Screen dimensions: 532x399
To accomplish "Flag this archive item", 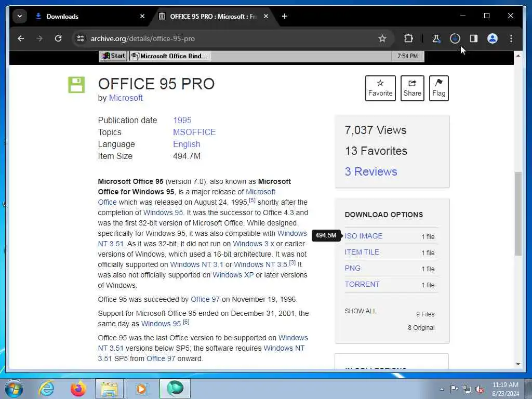I will (x=438, y=88).
